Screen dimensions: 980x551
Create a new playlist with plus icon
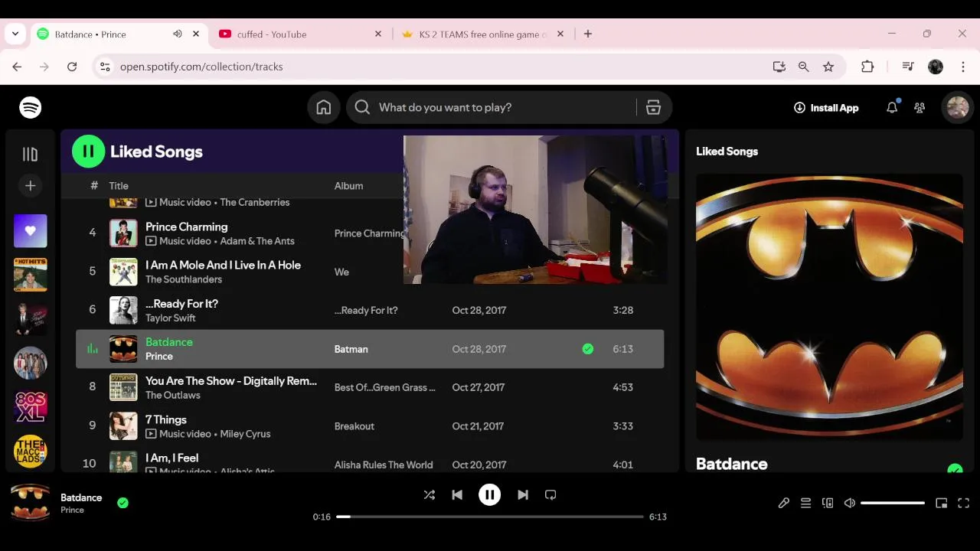point(31,185)
